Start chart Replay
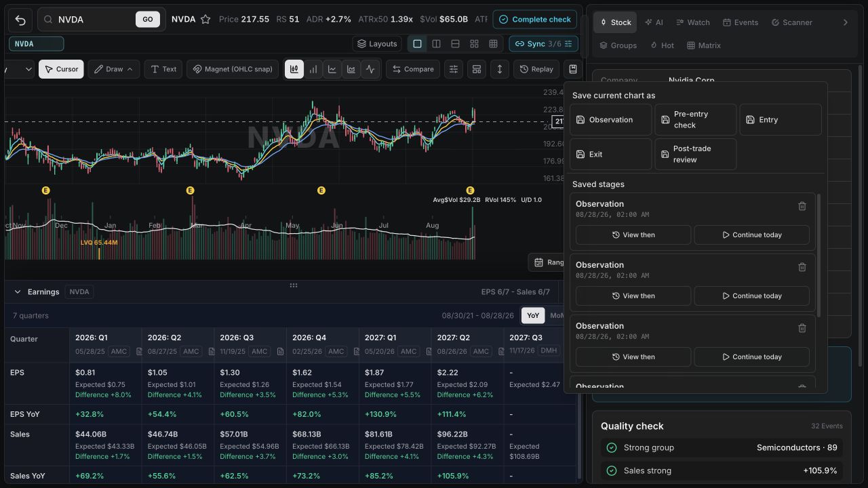The height and width of the screenshot is (488, 868). pyautogui.click(x=536, y=69)
